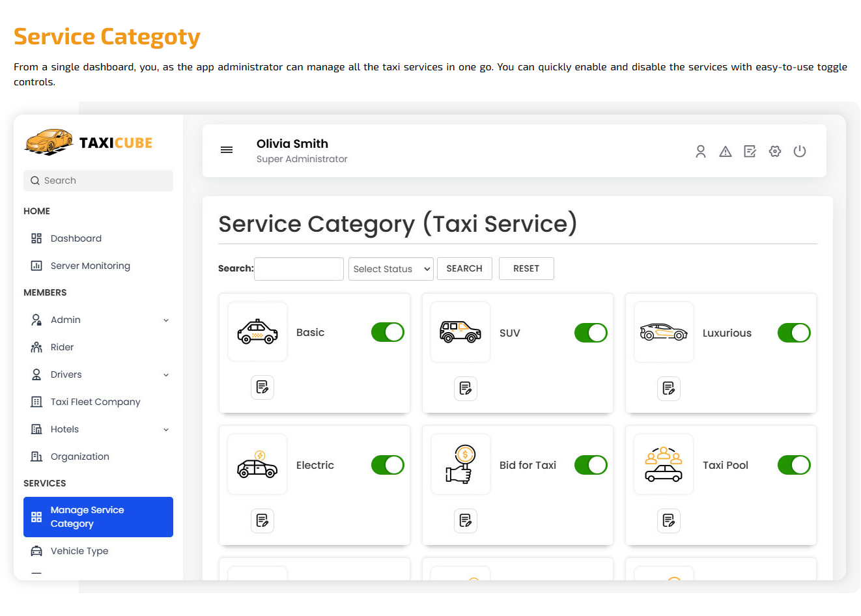The image size is (861, 616).
Task: Select Manage Service Category menu item
Action: tap(98, 517)
